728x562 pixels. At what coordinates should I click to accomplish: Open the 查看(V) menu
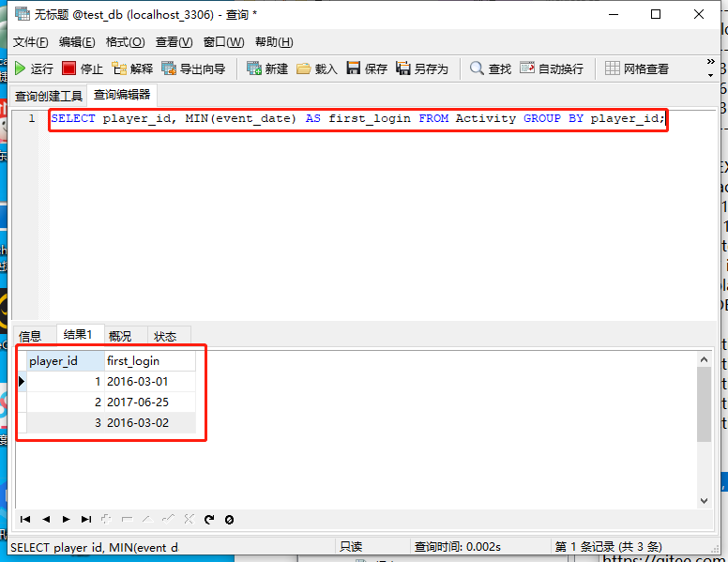click(x=174, y=42)
